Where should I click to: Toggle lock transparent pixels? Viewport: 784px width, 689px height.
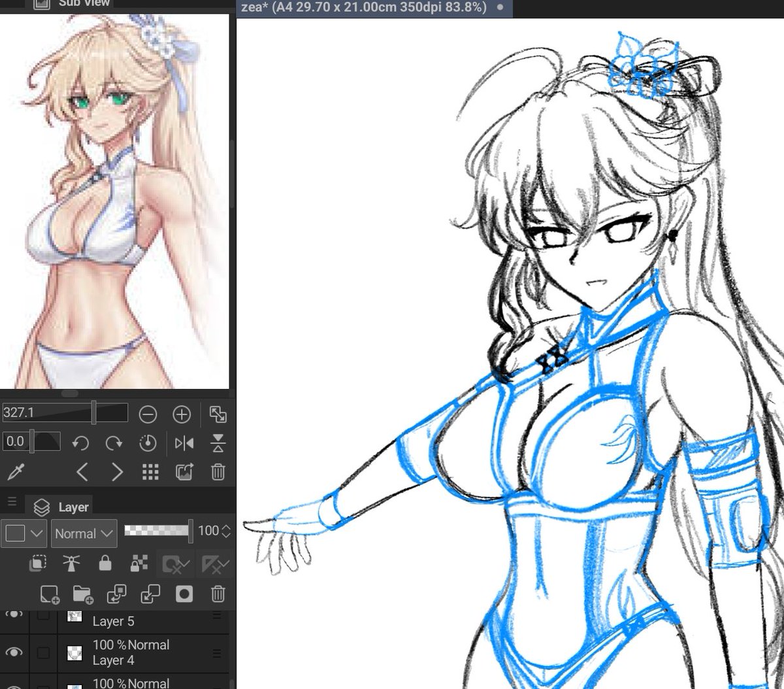[x=139, y=562]
